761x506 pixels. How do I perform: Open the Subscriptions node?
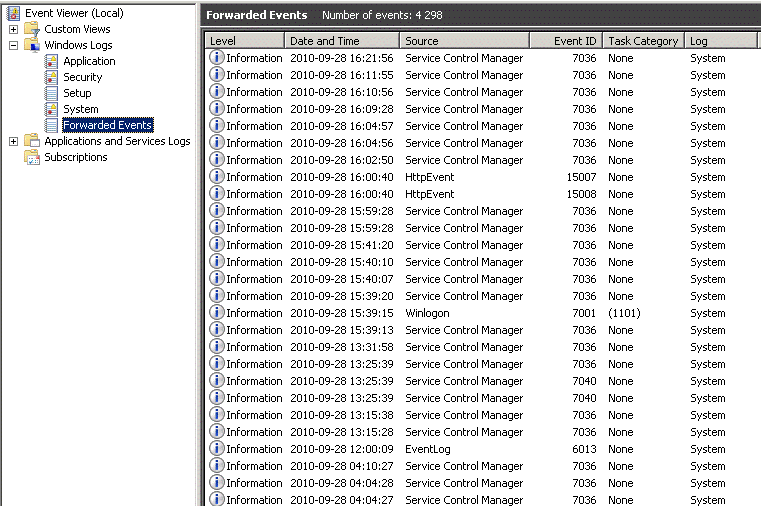[76, 157]
